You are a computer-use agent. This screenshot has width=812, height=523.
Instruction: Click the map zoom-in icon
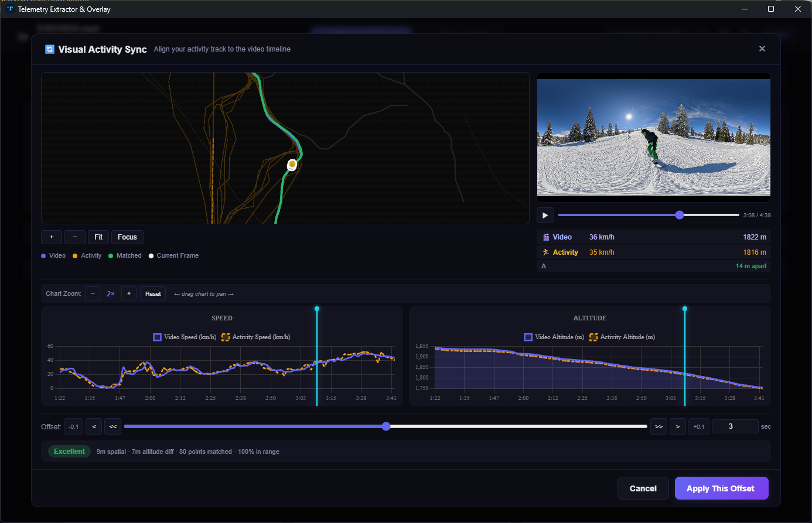[x=51, y=237]
